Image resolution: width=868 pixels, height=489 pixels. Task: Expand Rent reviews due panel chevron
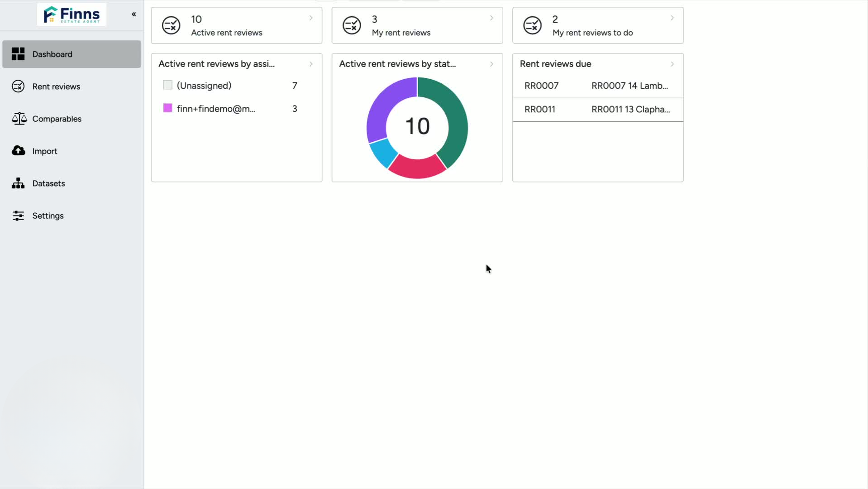coord(672,64)
